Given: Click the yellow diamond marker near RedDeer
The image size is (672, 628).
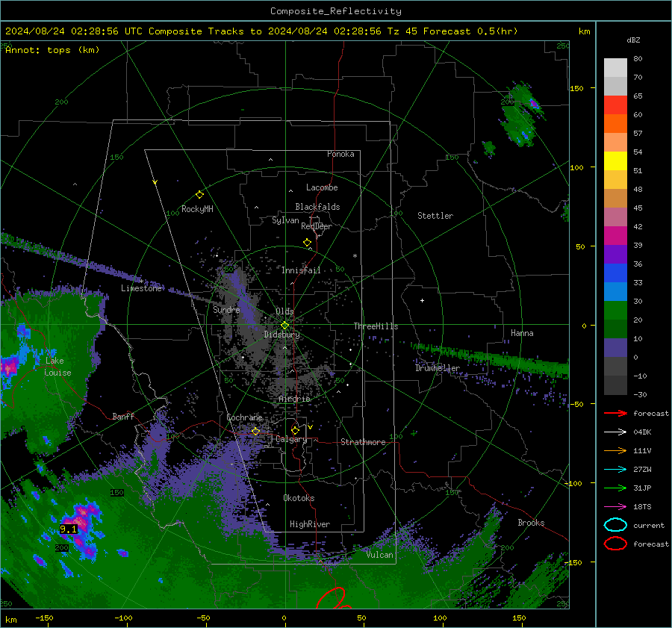Looking at the screenshot, I should 307,243.
